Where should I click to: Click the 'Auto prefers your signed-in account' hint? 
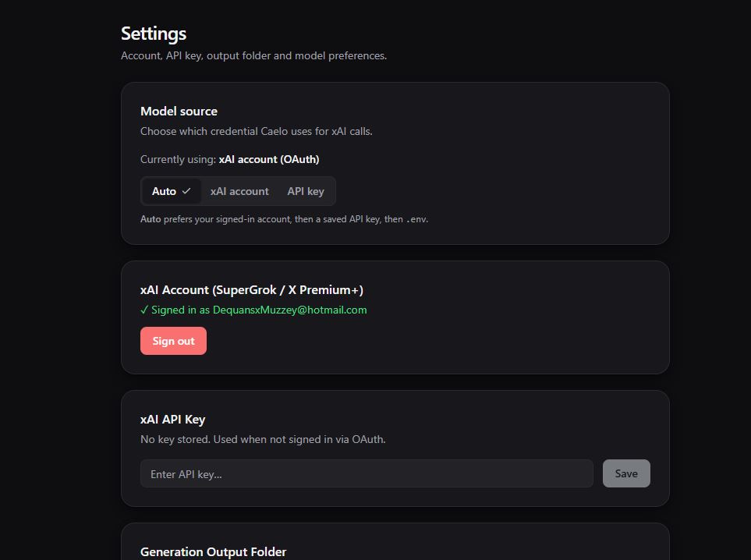[x=284, y=219]
